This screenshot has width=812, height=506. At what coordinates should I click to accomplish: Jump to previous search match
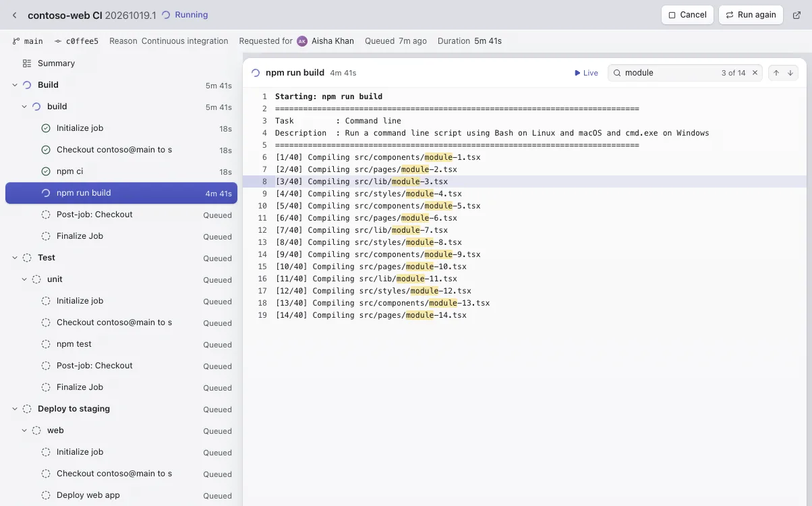pos(776,73)
